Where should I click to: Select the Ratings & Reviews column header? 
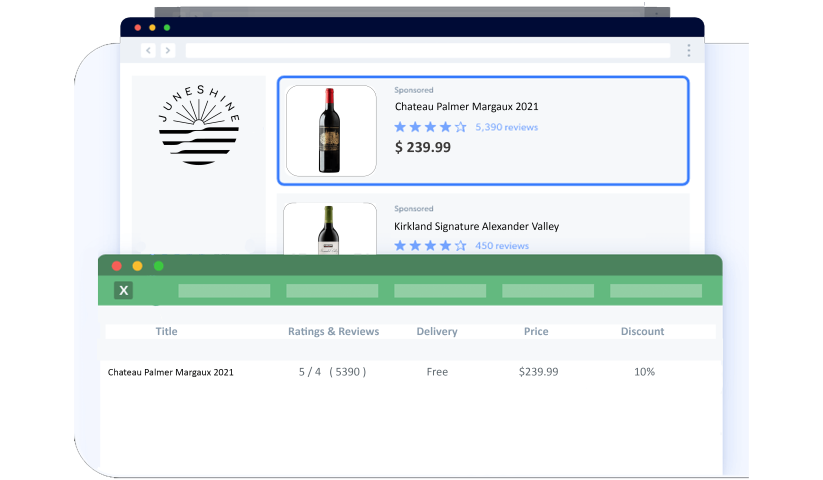(x=333, y=332)
